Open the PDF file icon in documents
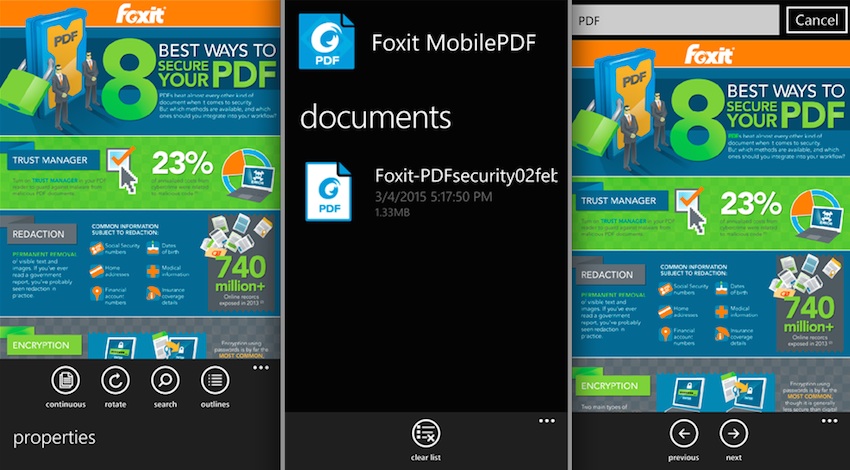This screenshot has width=850, height=470. click(329, 192)
